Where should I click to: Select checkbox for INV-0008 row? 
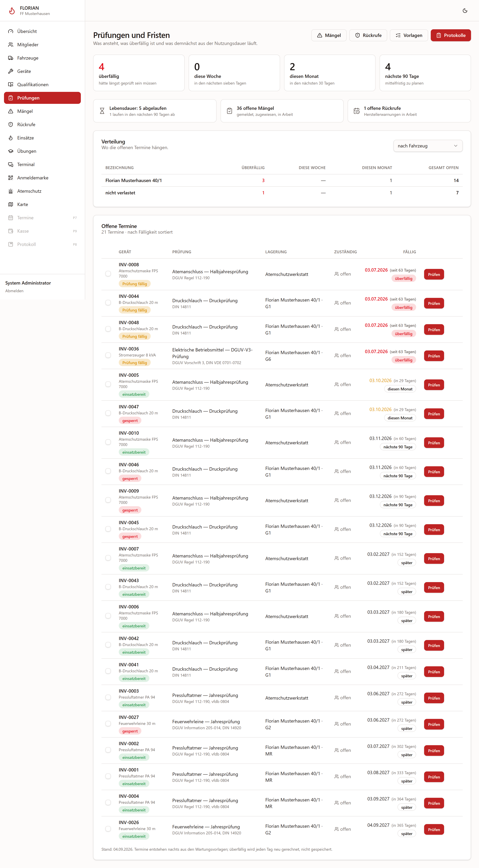click(108, 274)
